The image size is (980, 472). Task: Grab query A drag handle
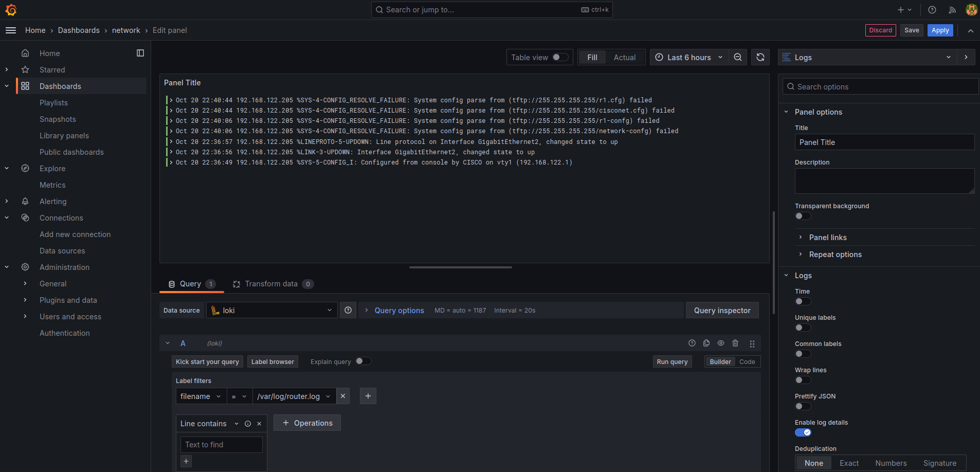coord(752,343)
